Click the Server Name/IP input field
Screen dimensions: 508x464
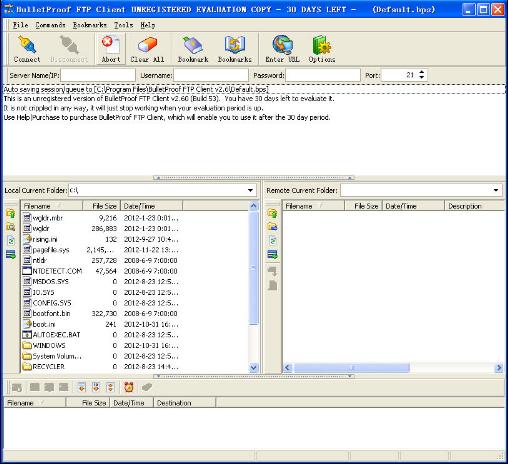[x=98, y=75]
